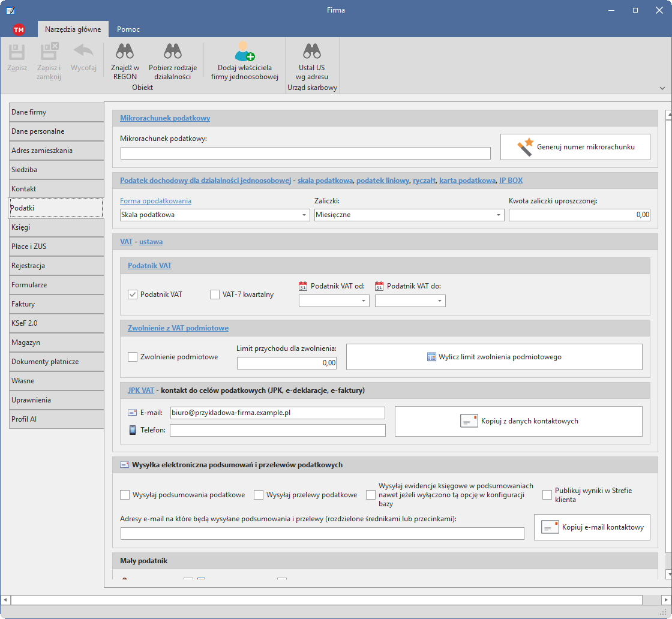Screen dimensions: 672x619
Task: Open the Dane firmy side tab
Action: (56, 112)
